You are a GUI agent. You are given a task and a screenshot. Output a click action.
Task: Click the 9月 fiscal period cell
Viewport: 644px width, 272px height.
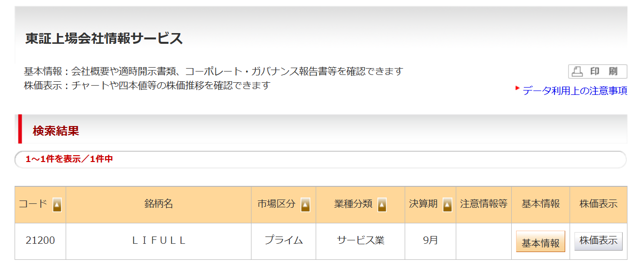click(430, 241)
